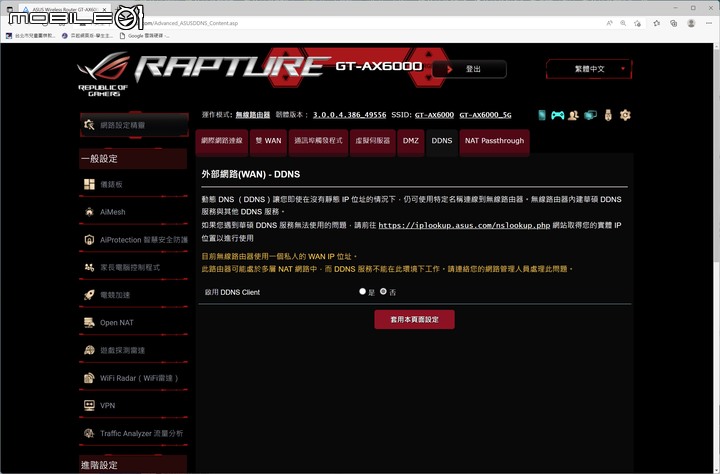Click GT-AX6000_5G SSID link
Screen dimensions: 720x474
(485, 115)
